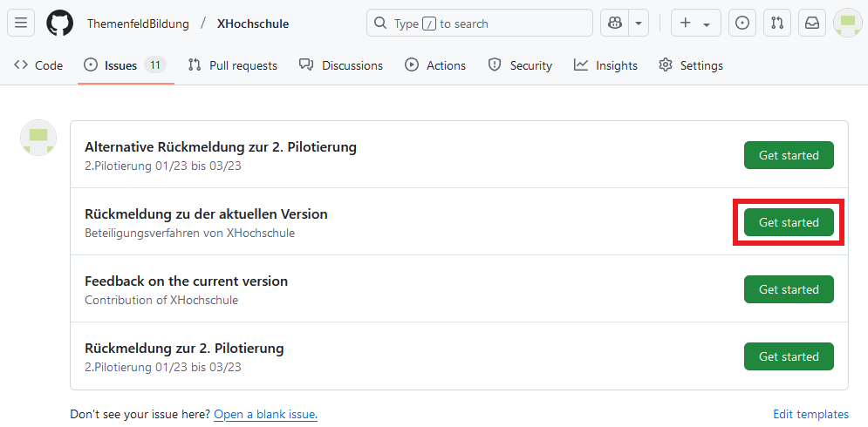This screenshot has width=868, height=427.
Task: Switch to the Pull requests tab
Action: (233, 65)
